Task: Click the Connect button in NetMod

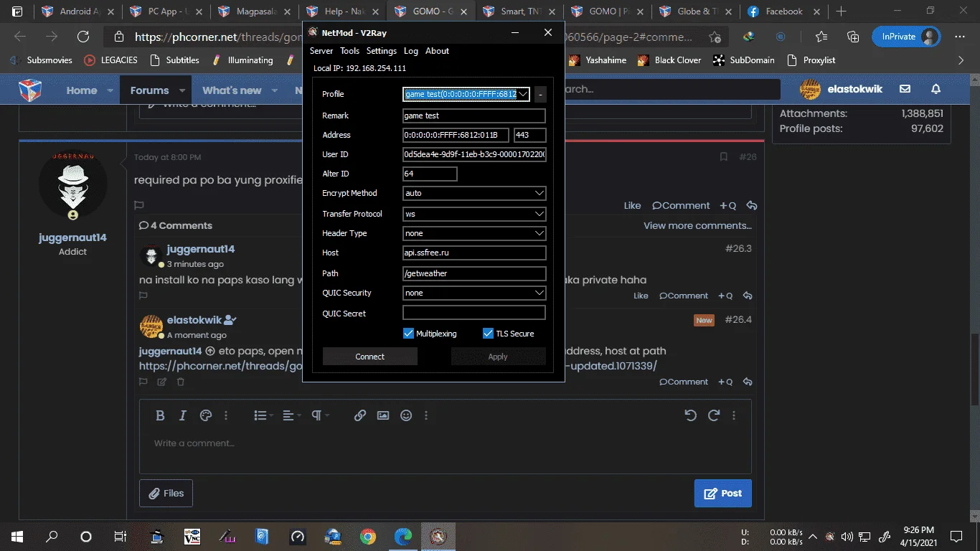Action: tap(370, 357)
